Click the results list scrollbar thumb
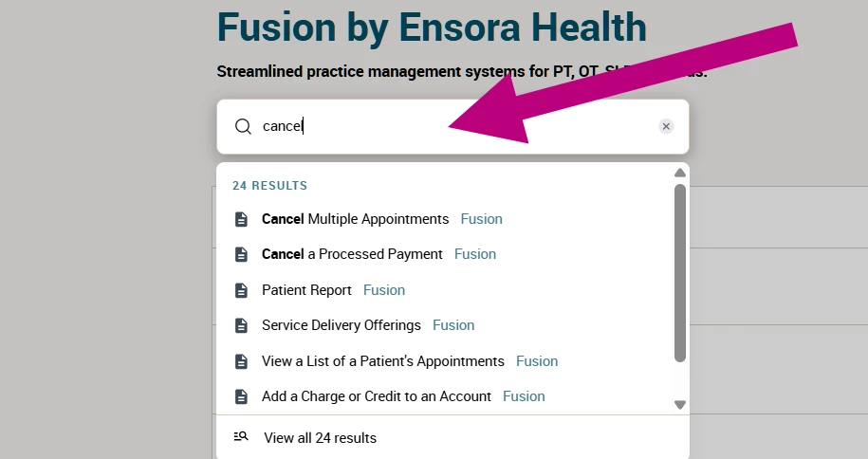Screen dimensions: 868x459 point(680,273)
